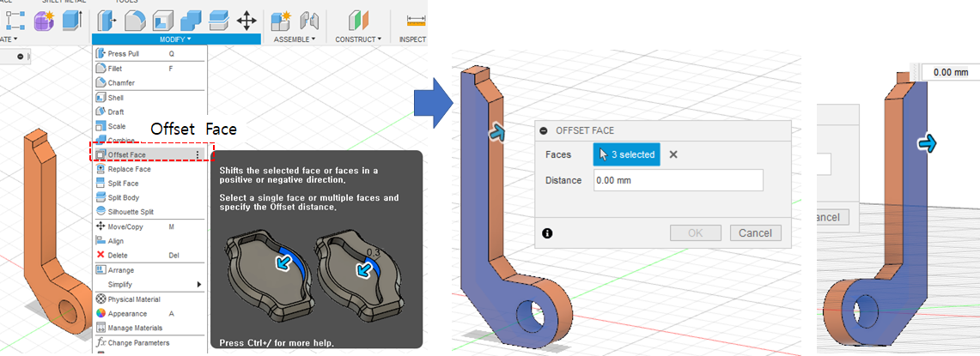Collapse the browser panel with the minus icon
The image size is (980, 356).
coord(20,57)
